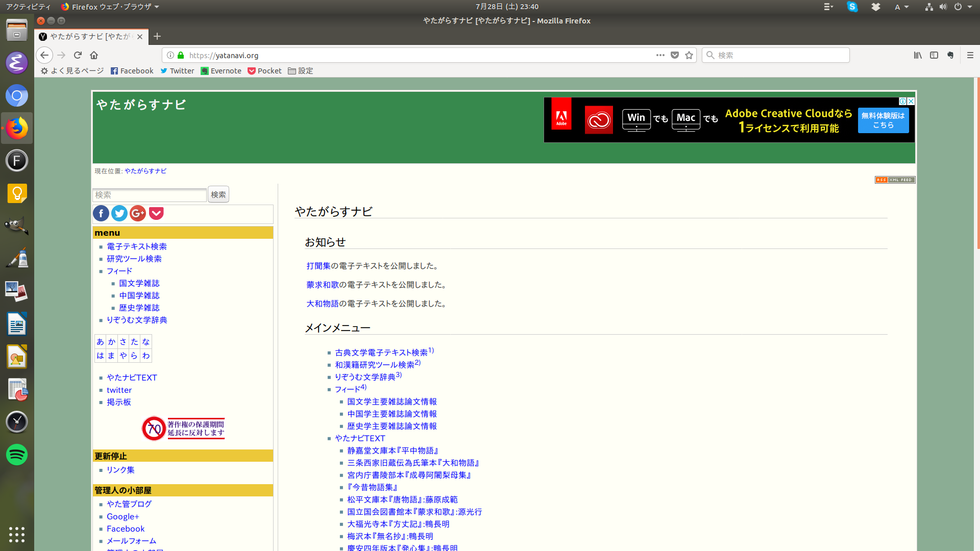Go to the Firefox home page icon
The image size is (980, 551).
tap(94, 55)
